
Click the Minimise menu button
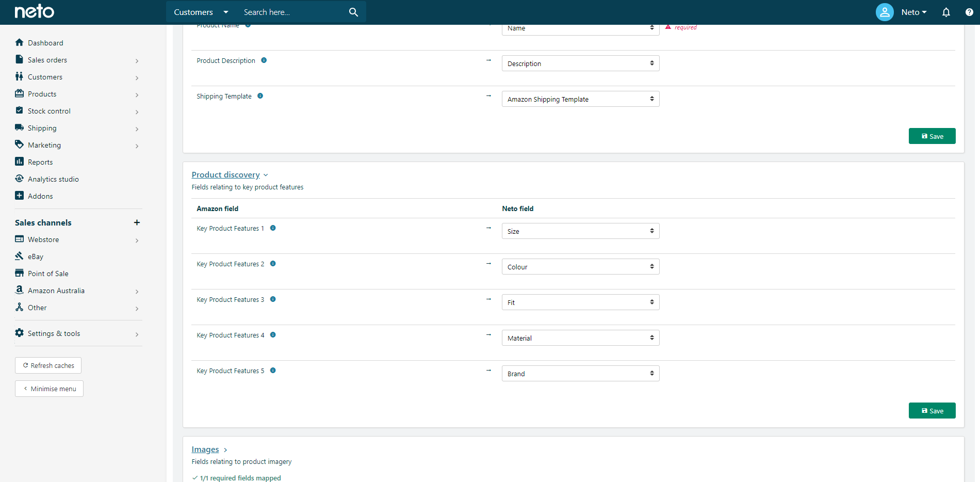(49, 389)
